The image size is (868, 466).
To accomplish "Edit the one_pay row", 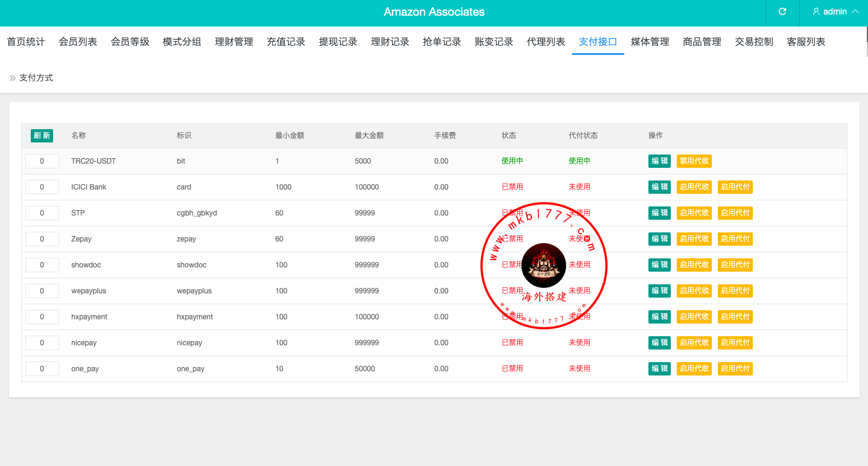I will click(659, 369).
